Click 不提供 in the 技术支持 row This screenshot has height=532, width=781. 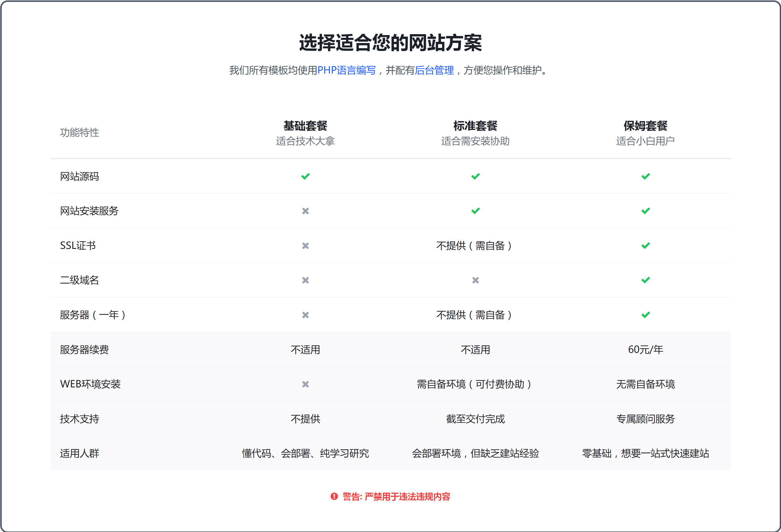(305, 419)
